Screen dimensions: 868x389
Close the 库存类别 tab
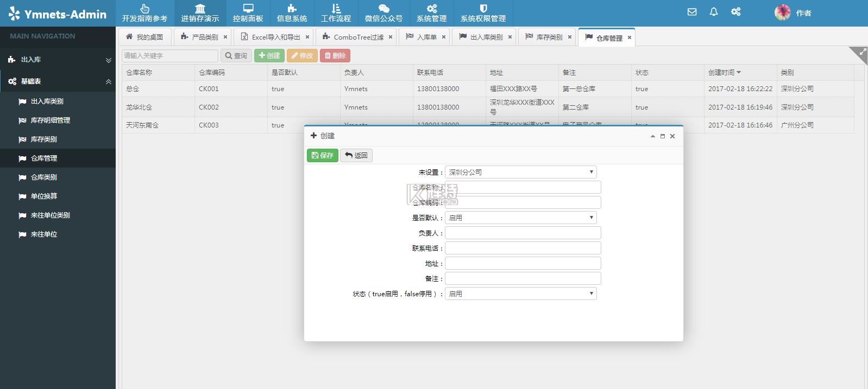[570, 37]
